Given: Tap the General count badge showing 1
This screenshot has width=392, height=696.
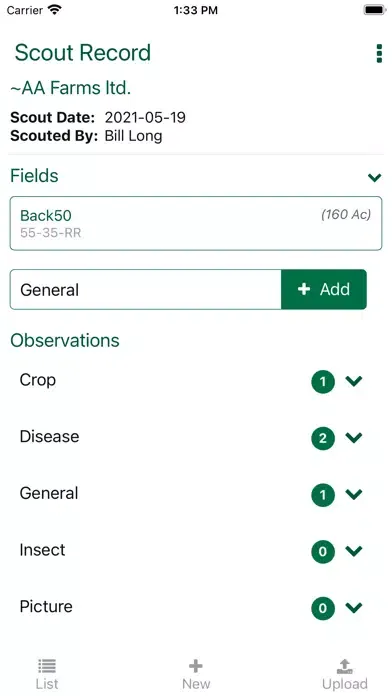Looking at the screenshot, I should 323,494.
